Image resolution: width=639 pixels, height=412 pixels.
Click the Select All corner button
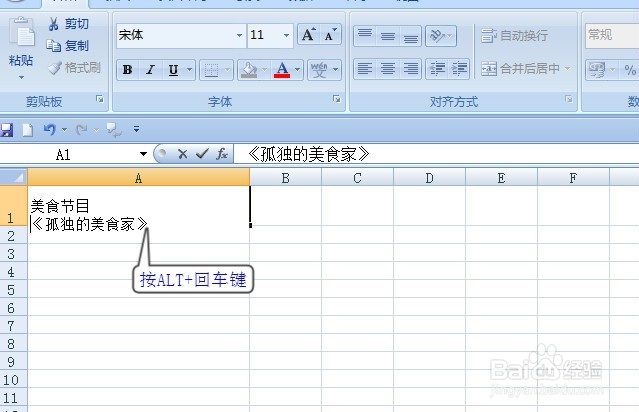click(x=13, y=177)
